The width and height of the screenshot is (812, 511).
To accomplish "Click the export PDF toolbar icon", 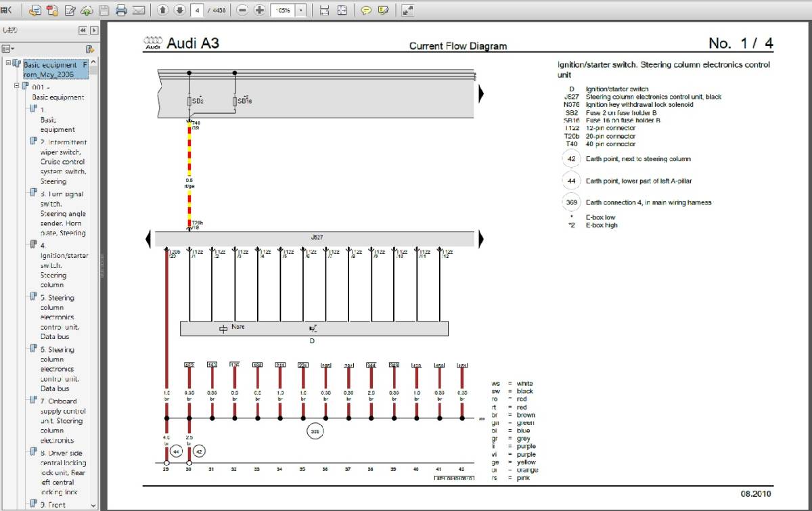I will pos(35,10).
